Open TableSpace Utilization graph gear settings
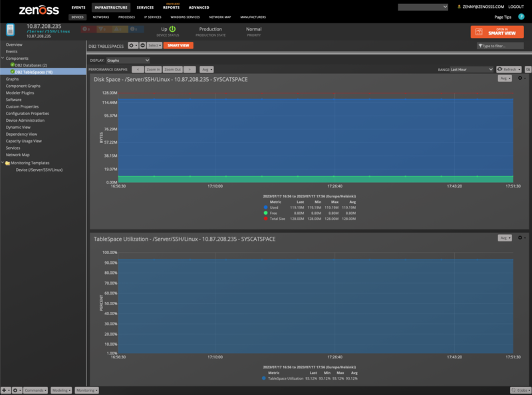532x395 pixels. pyautogui.click(x=521, y=237)
